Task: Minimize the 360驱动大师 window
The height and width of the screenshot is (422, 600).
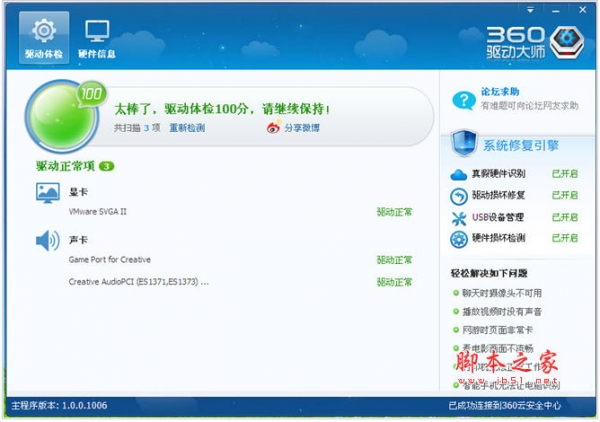Action: point(556,11)
